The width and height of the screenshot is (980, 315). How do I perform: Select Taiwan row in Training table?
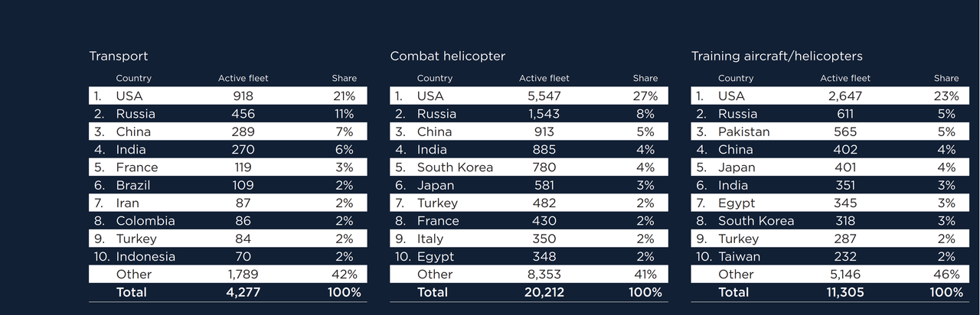830,256
